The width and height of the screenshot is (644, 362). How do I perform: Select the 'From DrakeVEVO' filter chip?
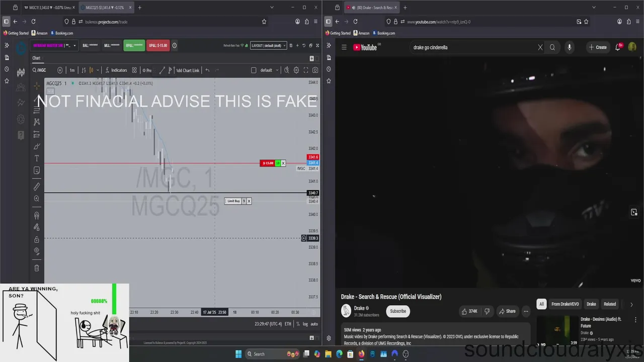[x=565, y=304]
